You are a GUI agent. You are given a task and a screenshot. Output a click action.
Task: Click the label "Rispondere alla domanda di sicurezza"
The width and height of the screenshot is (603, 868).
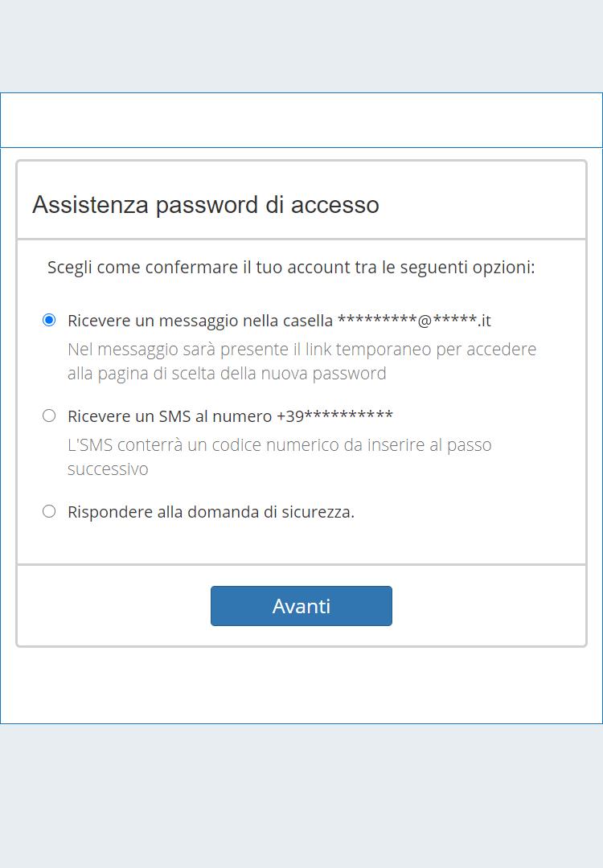(212, 511)
